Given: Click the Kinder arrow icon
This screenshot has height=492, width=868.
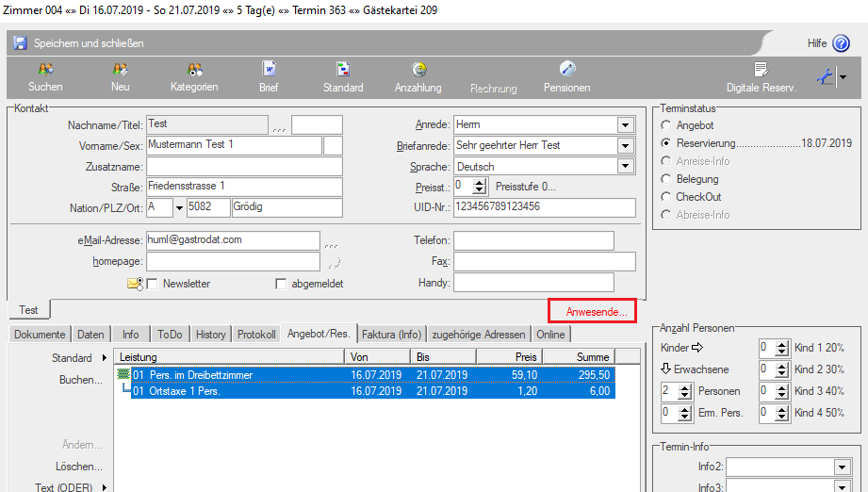Looking at the screenshot, I should pyautogui.click(x=697, y=348).
